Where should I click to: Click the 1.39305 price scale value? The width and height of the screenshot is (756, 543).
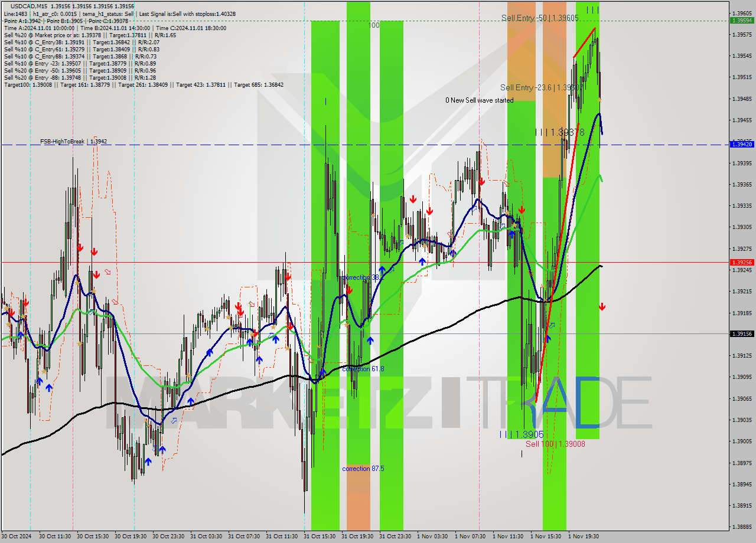coord(742,227)
